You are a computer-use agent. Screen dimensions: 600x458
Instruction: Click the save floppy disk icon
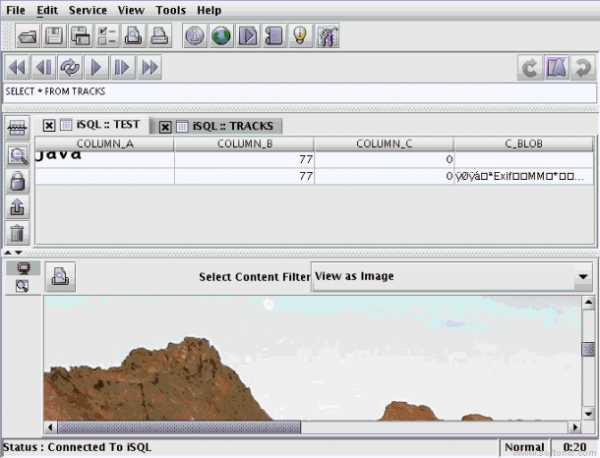pyautogui.click(x=55, y=37)
